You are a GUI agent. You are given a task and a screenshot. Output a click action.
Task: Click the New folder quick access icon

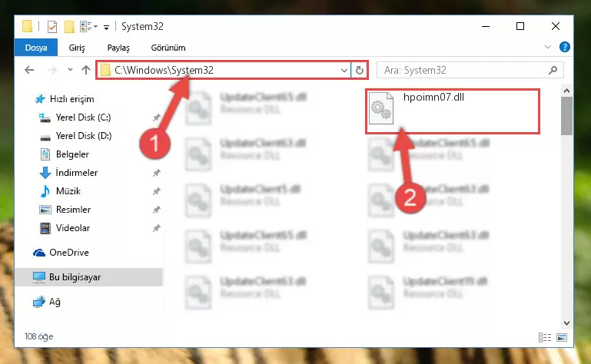[x=69, y=27]
